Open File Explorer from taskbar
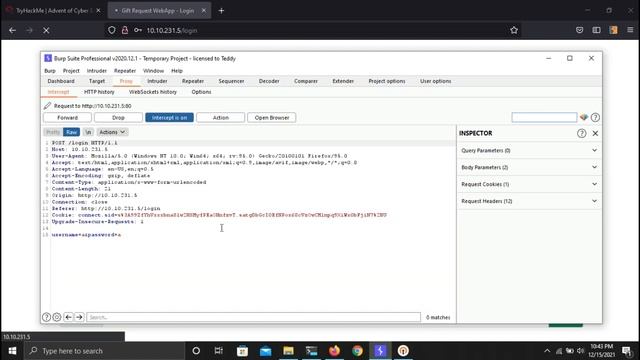640x360 pixels. (289, 351)
